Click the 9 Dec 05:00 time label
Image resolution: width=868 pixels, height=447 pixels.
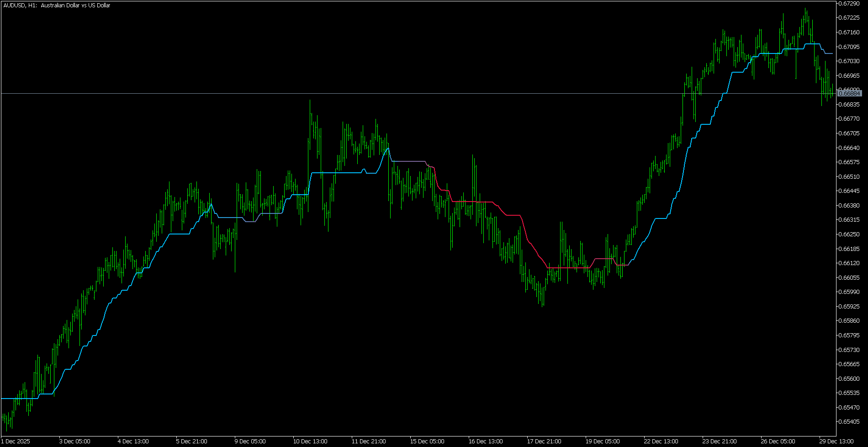click(x=250, y=442)
